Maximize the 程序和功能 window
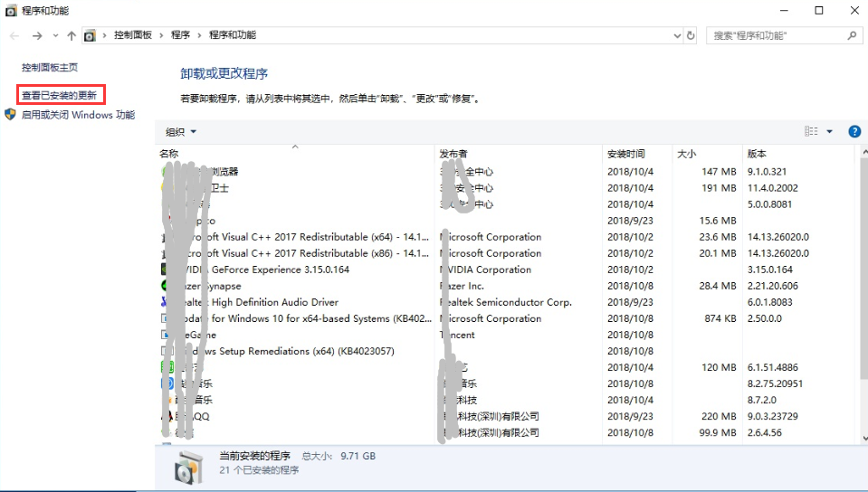868x492 pixels. [x=819, y=11]
